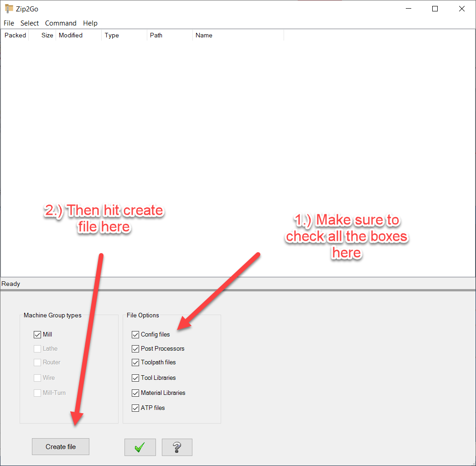Open the Command menu
This screenshot has width=476, height=466.
(x=61, y=23)
